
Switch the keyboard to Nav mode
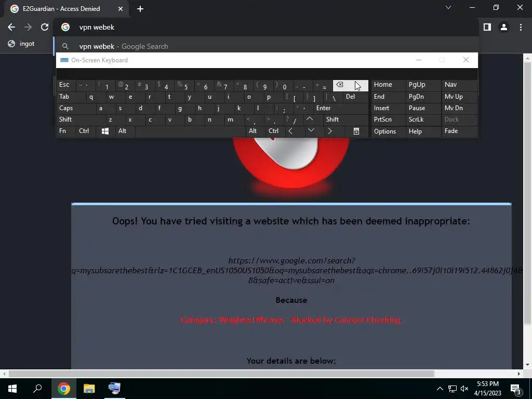459,86
